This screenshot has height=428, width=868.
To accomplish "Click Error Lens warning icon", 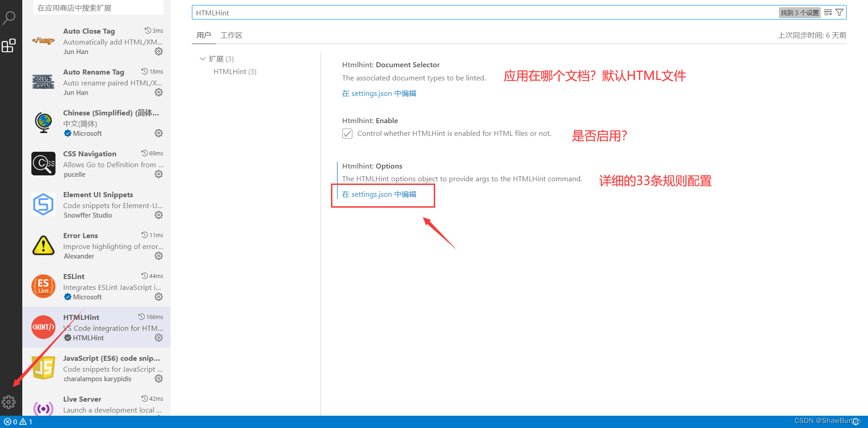I will click(x=43, y=245).
